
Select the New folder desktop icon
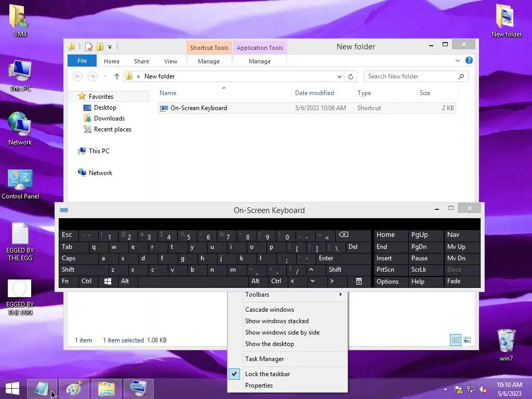pos(506,20)
